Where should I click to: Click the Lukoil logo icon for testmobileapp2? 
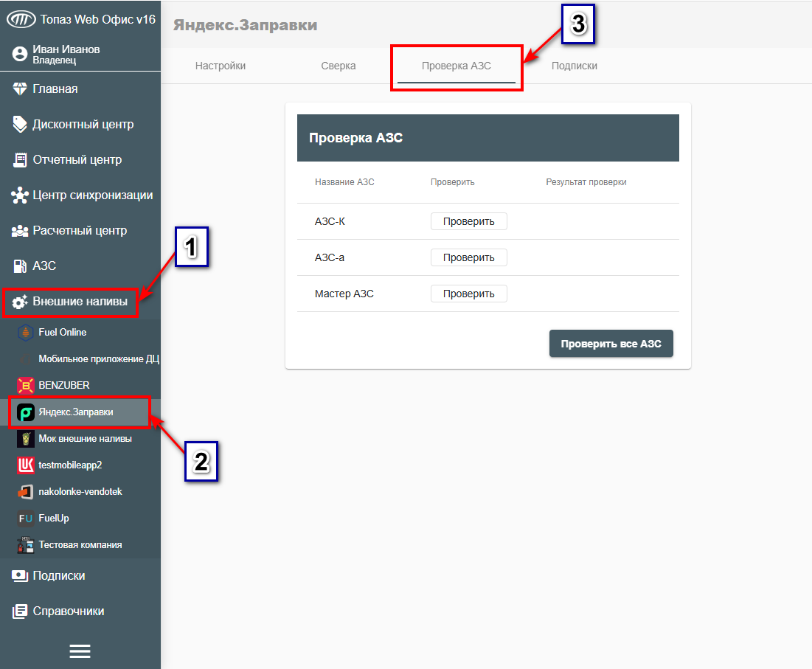(x=25, y=465)
